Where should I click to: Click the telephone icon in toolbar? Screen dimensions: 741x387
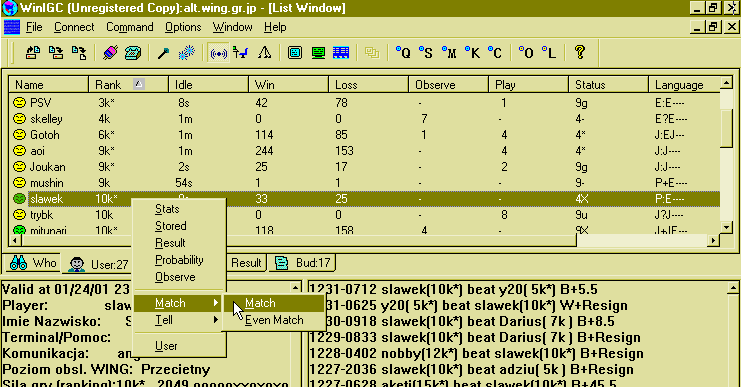(x=133, y=52)
